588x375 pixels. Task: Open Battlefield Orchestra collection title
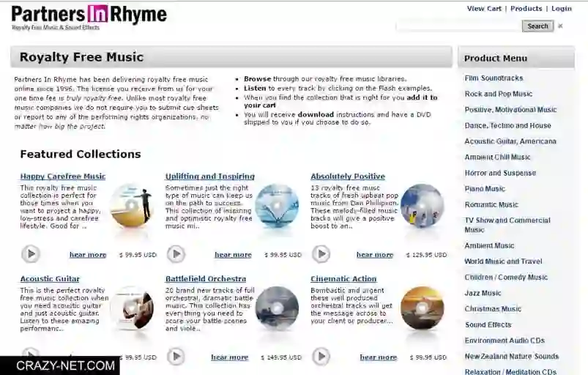[206, 279]
